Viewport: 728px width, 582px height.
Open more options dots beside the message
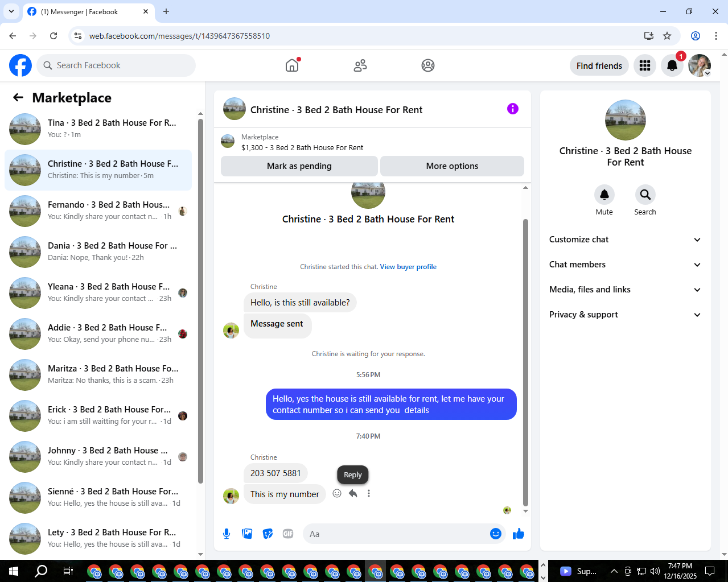[x=369, y=493]
